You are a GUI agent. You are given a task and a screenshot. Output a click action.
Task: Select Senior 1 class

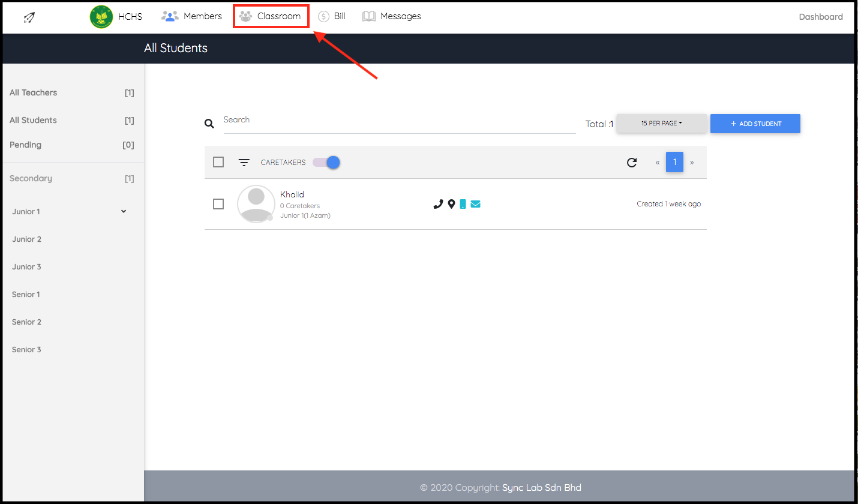[26, 294]
